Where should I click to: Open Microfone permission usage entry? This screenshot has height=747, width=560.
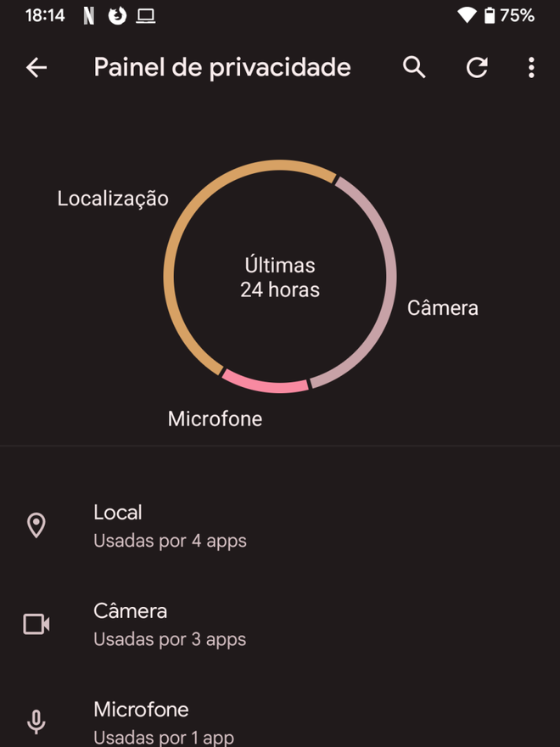[x=280, y=722]
